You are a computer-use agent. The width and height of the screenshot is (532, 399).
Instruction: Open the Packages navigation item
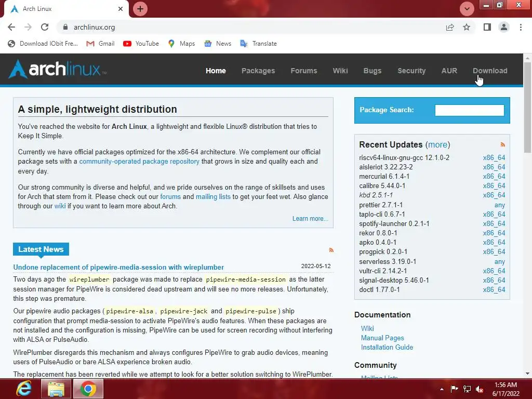[x=258, y=71]
